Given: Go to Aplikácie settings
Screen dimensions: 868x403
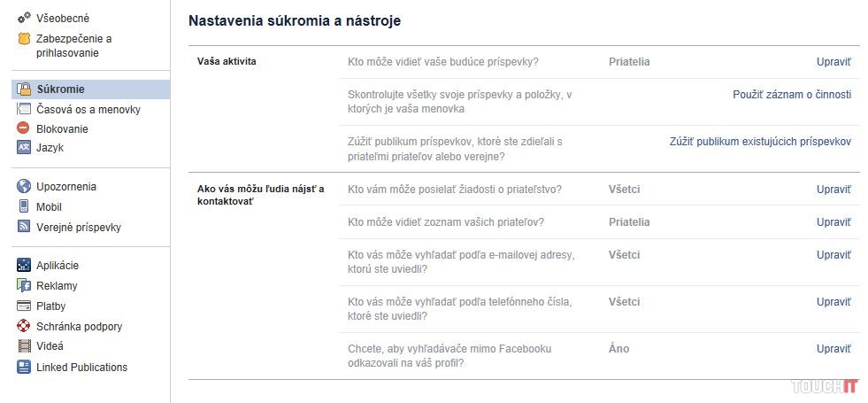Looking at the screenshot, I should click(x=58, y=266).
